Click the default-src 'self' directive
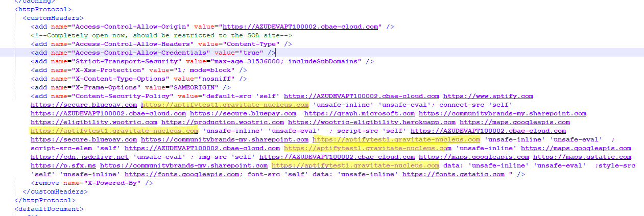Viewport: 644px width, 216px height. (243, 95)
